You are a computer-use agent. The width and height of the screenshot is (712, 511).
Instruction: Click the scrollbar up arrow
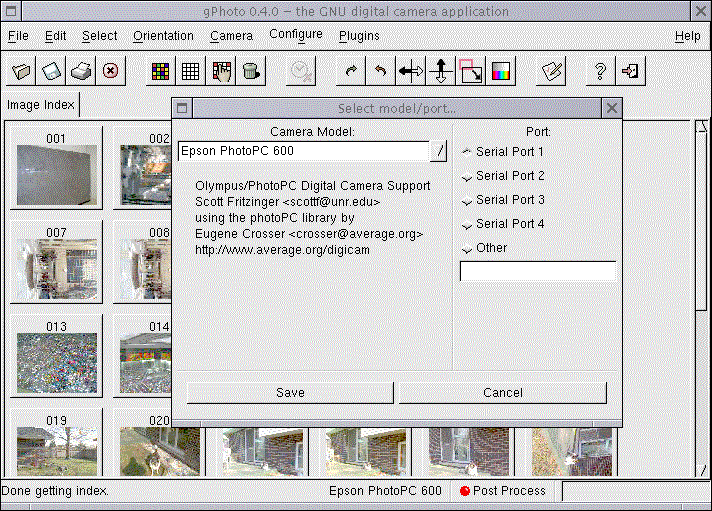click(702, 126)
